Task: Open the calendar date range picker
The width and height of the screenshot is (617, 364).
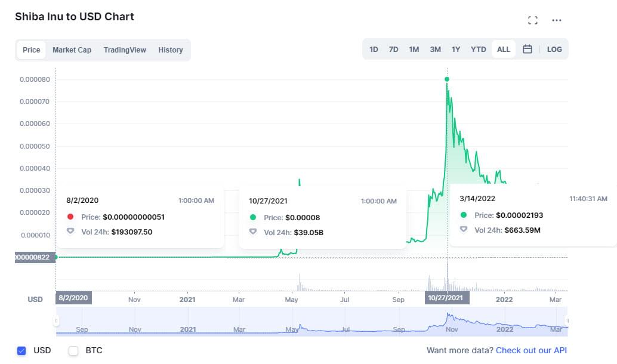Action: (x=527, y=50)
